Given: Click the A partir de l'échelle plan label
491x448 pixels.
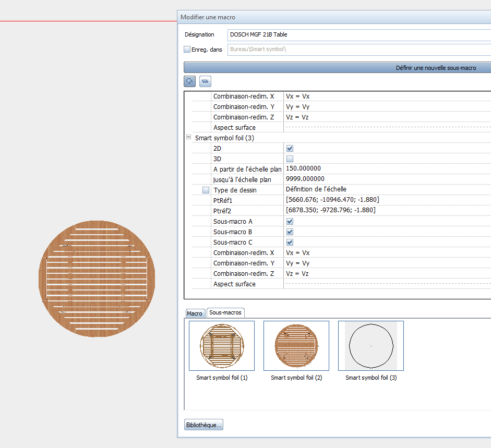Looking at the screenshot, I should 247,169.
